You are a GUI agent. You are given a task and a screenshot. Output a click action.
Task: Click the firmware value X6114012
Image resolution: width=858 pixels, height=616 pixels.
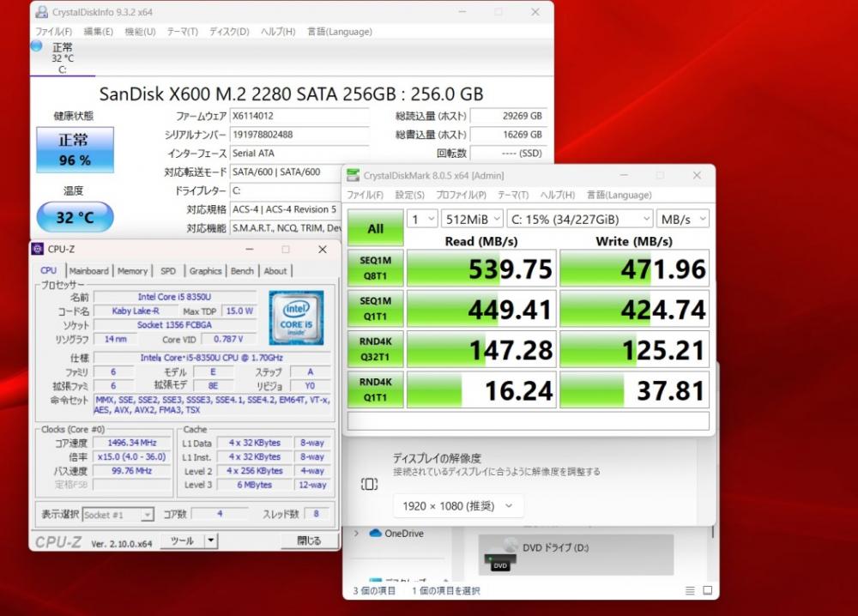[299, 116]
